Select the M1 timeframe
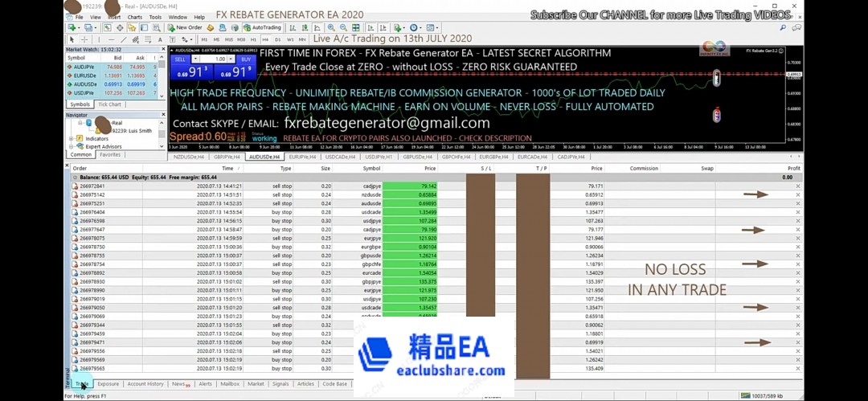 204,39
